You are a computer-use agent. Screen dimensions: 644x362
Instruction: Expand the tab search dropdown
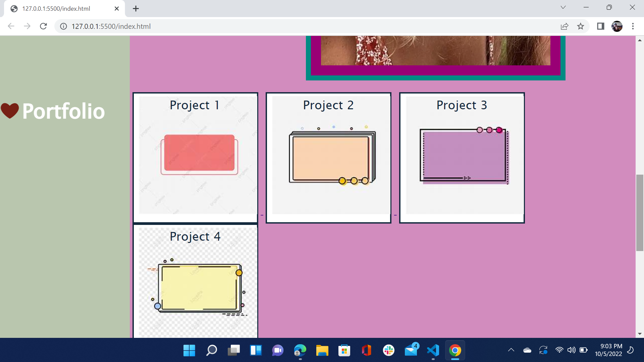click(x=563, y=7)
